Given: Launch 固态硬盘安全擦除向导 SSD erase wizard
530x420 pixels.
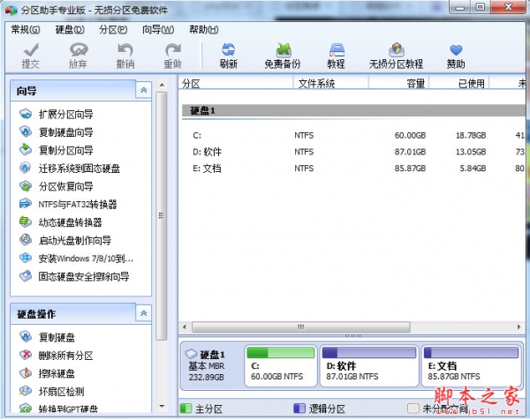Looking at the screenshot, I should pyautogui.click(x=74, y=276).
